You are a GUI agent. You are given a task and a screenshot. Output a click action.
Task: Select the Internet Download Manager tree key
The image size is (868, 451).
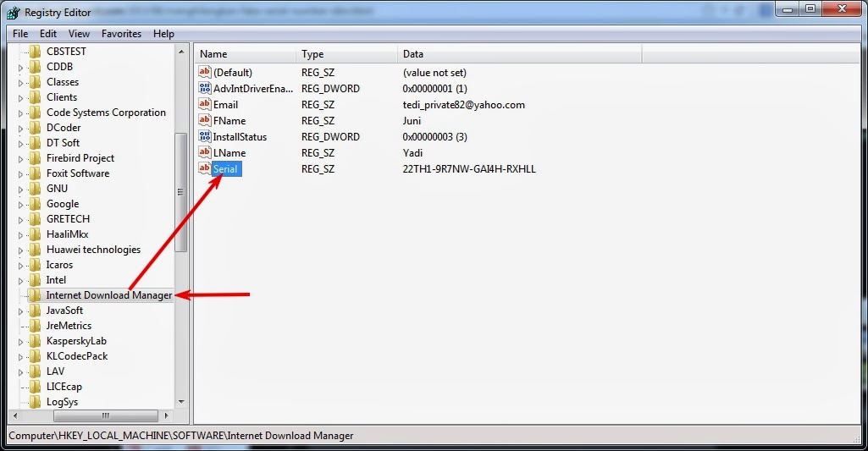(x=109, y=295)
